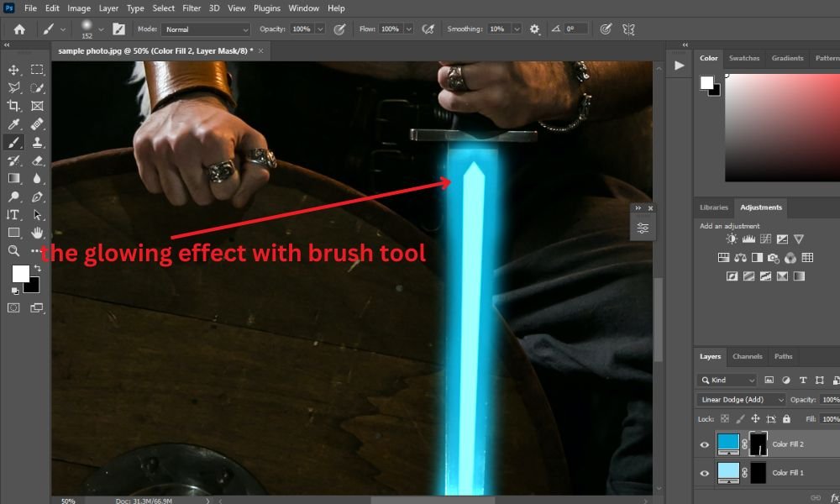Viewport: 840px width, 504px height.
Task: Open the blending Mode dropdown Normal
Action: [x=207, y=29]
